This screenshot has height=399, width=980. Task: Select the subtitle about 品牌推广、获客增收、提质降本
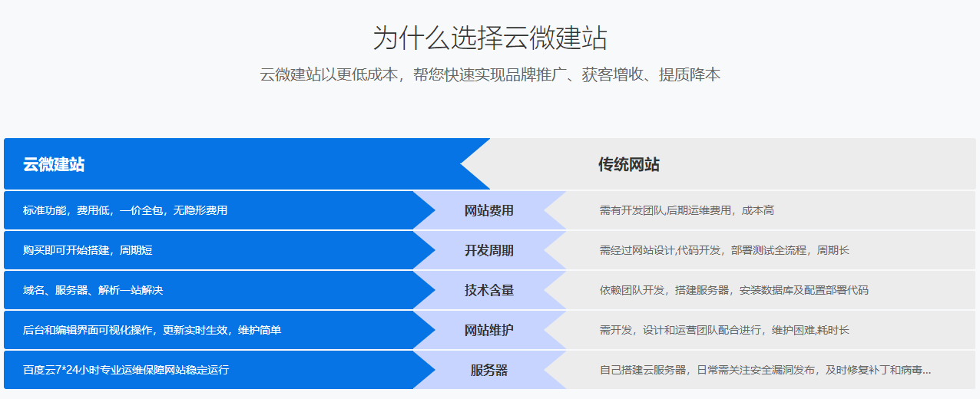coord(490,75)
